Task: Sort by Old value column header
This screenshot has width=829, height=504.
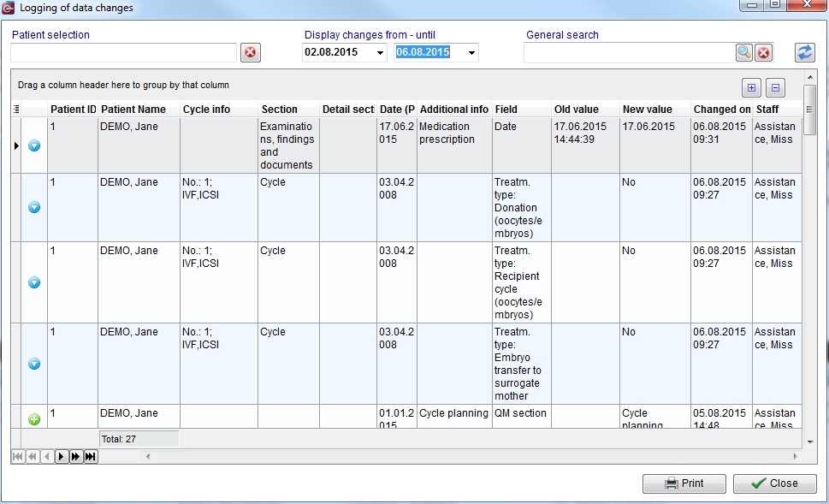Action: [585, 110]
